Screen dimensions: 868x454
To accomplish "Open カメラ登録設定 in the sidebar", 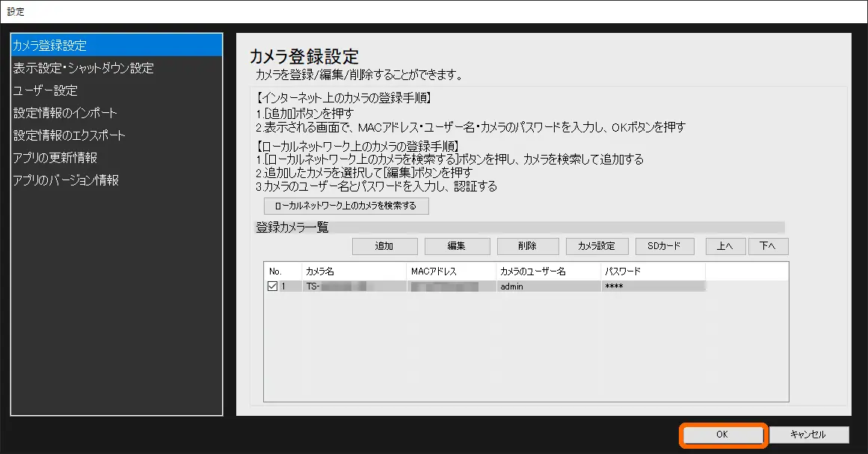I will [49, 46].
